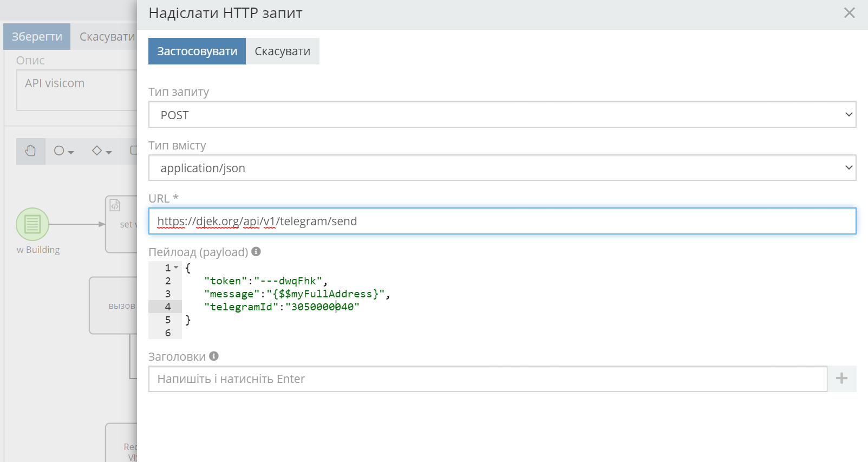
Task: Click the Зберегти save button
Action: (37, 37)
